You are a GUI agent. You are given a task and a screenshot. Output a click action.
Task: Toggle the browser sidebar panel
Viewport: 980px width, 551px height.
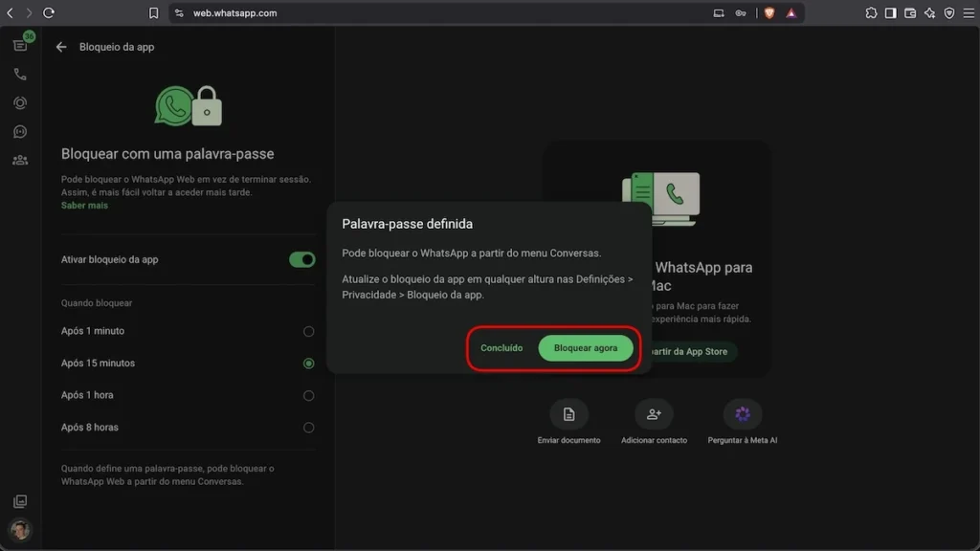(x=891, y=12)
